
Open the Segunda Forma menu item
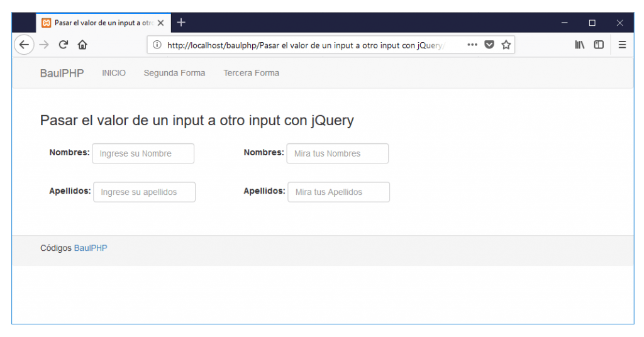tap(174, 73)
